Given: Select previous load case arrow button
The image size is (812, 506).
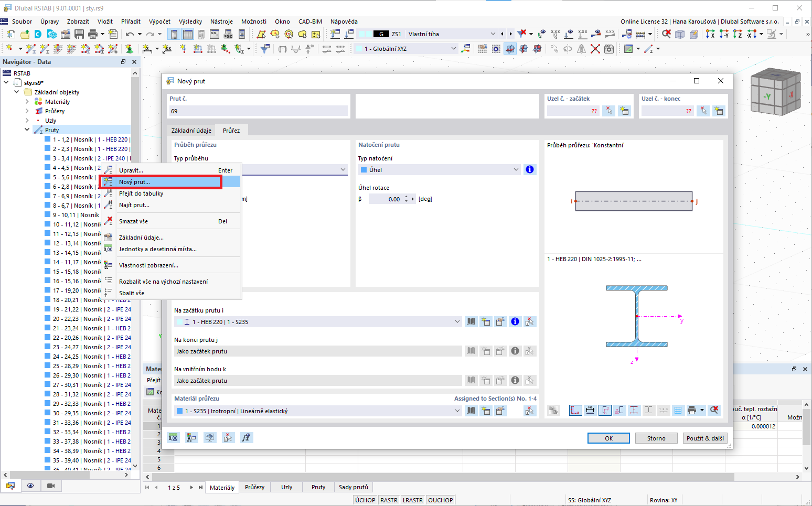Looking at the screenshot, I should tap(502, 34).
